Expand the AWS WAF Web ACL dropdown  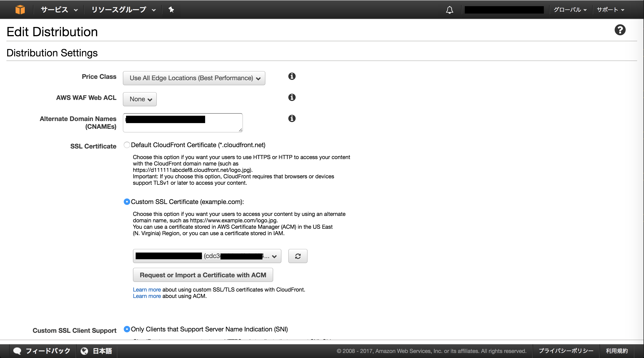click(139, 99)
